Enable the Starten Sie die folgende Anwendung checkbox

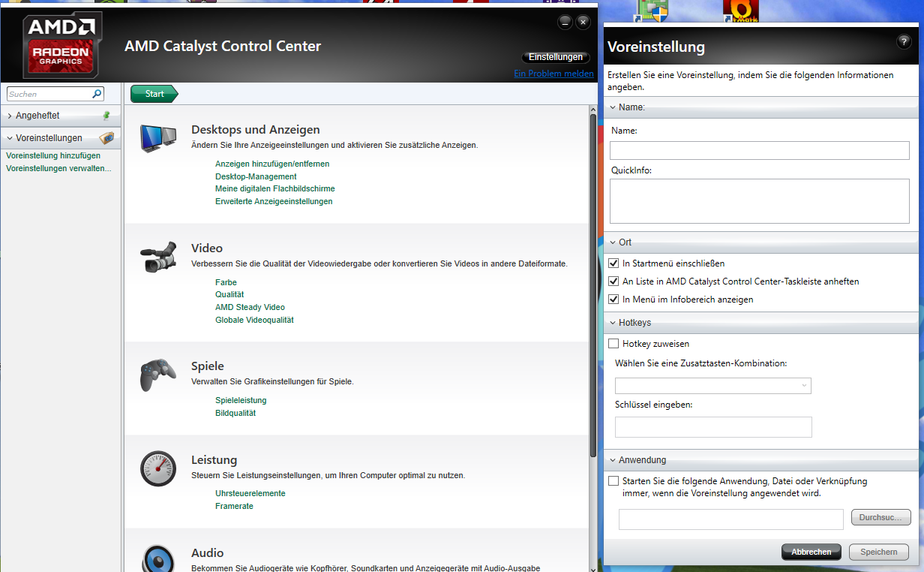coord(613,481)
